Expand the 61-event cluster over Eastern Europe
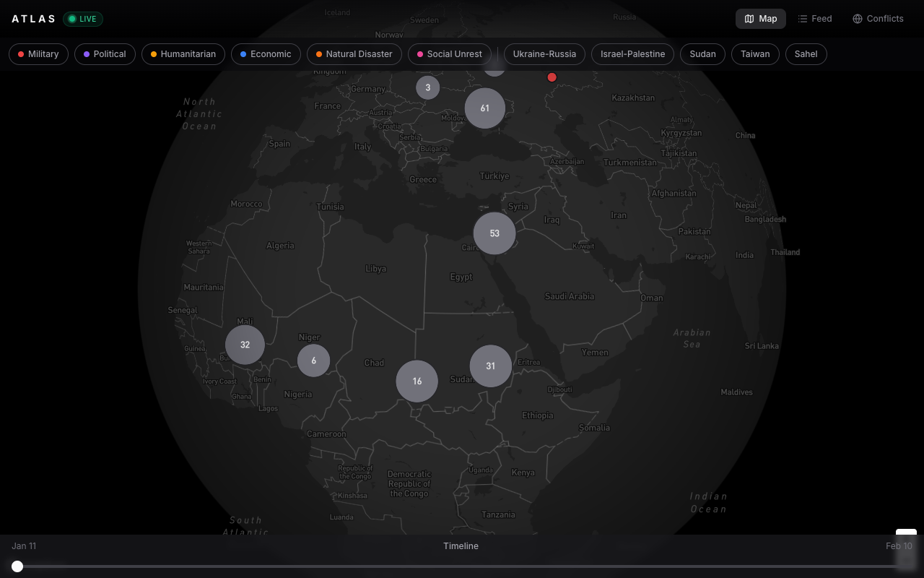The height and width of the screenshot is (578, 924). 484,108
